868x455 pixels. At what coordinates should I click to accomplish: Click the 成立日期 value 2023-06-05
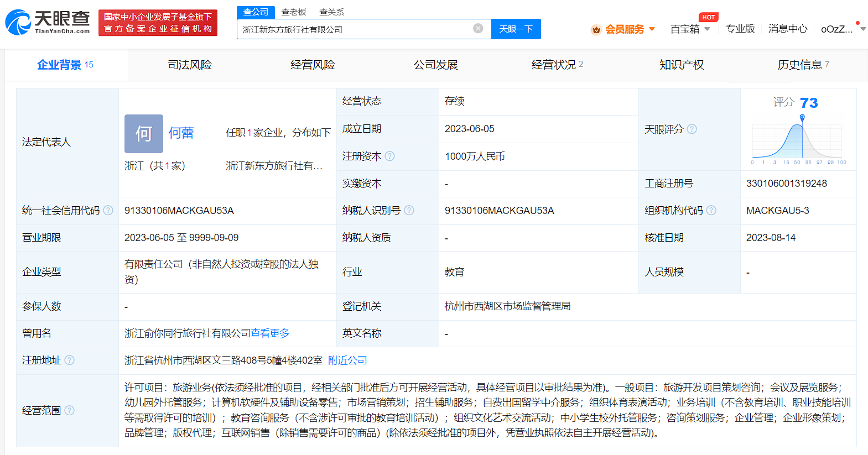[470, 128]
